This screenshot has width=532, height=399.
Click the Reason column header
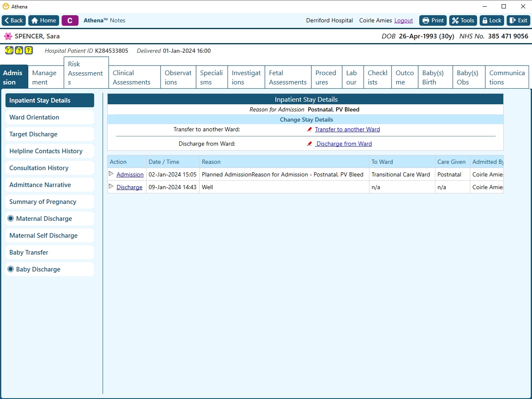[284, 162]
